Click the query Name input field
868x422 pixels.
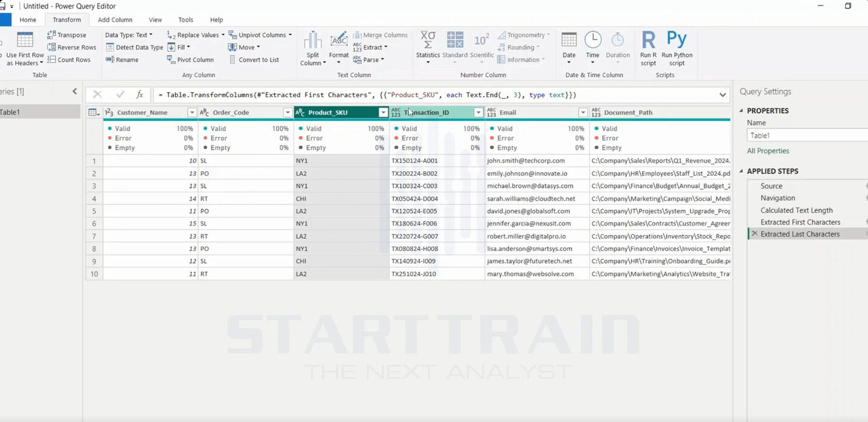click(808, 135)
